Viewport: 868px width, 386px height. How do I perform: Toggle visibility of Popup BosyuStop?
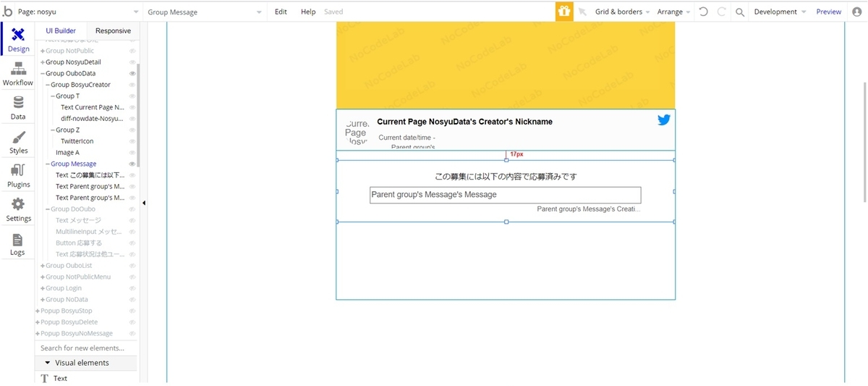[132, 311]
